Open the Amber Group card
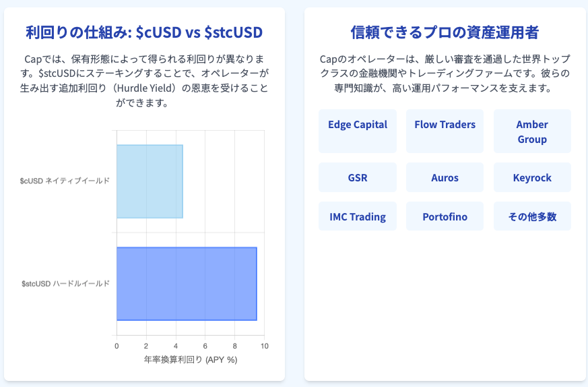Screen dimensions: 588x387 tap(532, 131)
